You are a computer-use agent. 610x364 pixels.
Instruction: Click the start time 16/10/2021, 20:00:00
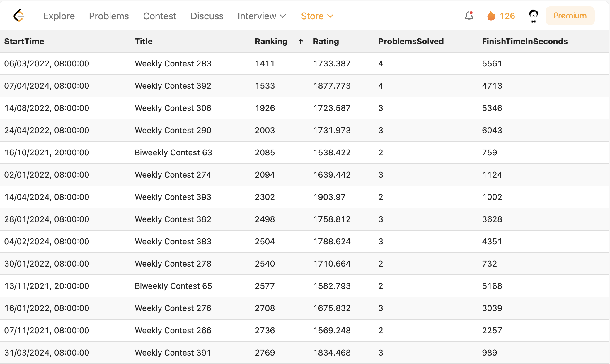[x=47, y=152]
